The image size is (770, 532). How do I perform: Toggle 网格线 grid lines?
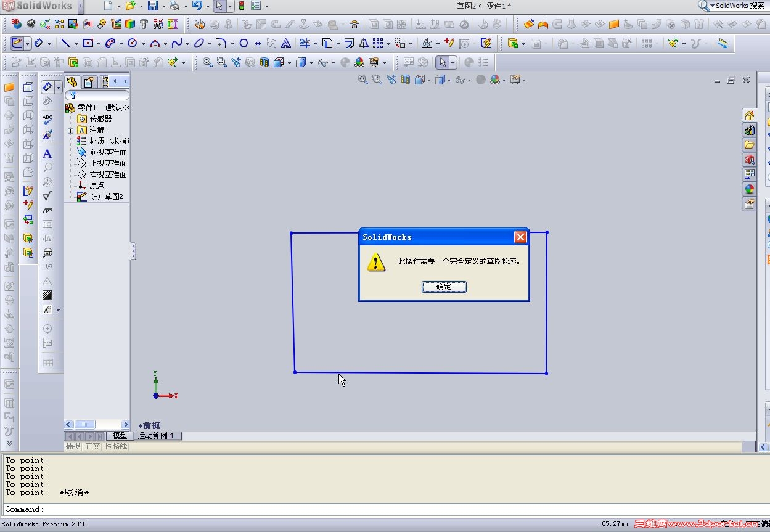pyautogui.click(x=116, y=446)
